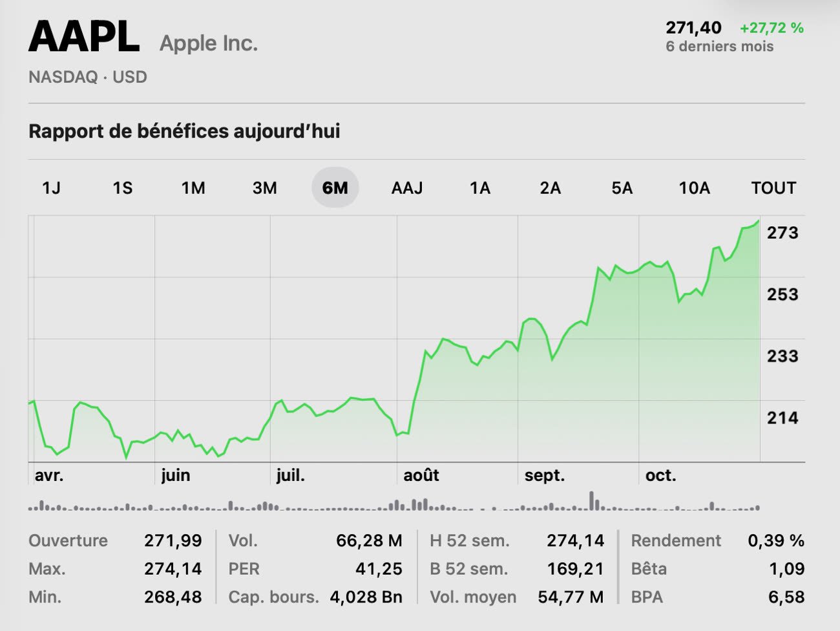Click the chart line's peak at far right
The image size is (840, 631).
759,221
